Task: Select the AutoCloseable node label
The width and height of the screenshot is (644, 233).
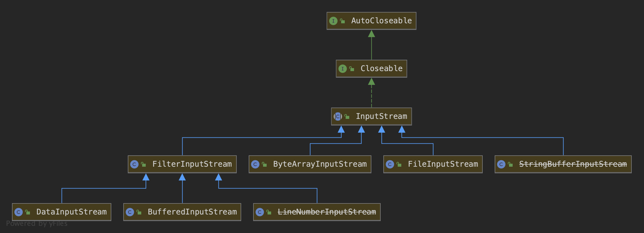Action: (x=382, y=21)
